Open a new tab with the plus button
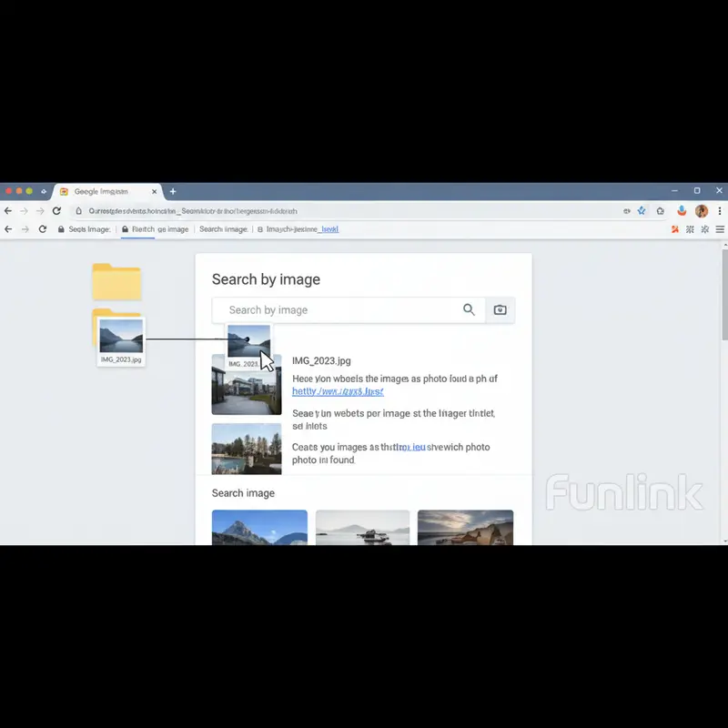Image resolution: width=728 pixels, height=728 pixels. click(x=172, y=191)
